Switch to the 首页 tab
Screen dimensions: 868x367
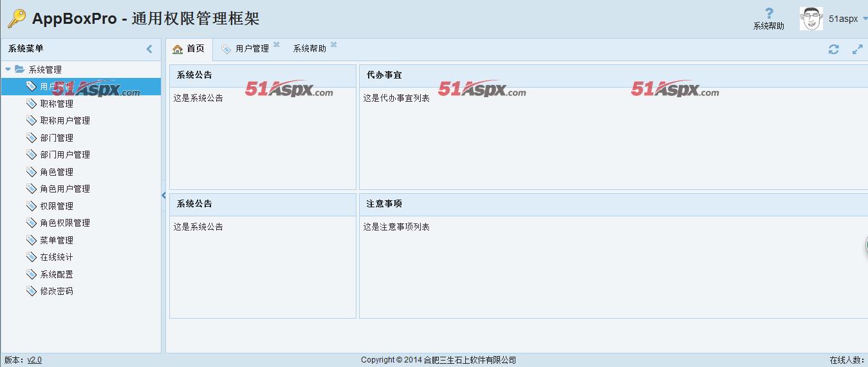(x=189, y=49)
